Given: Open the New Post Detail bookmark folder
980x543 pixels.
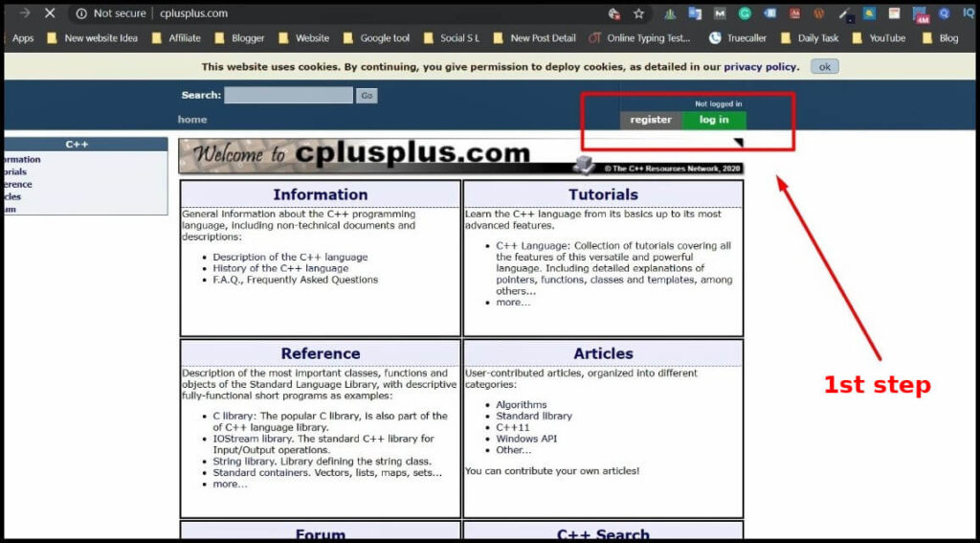Looking at the screenshot, I should [534, 38].
